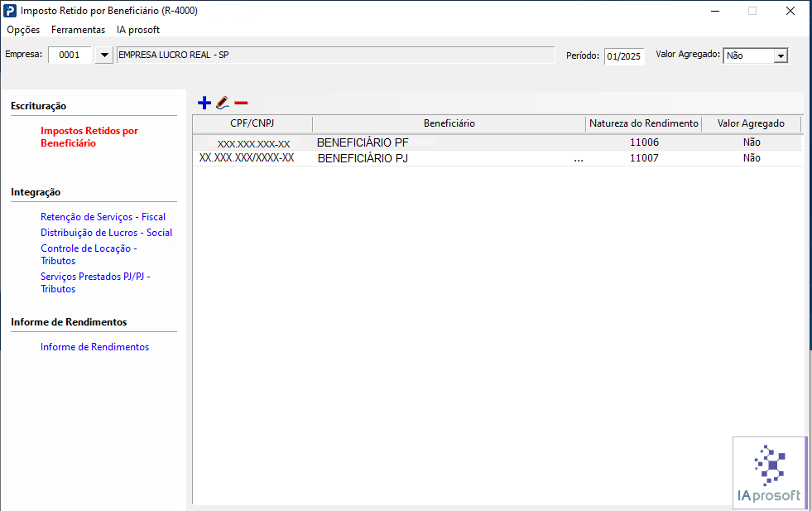Expand the Valor Agregado combo box
812x511 pixels.
781,55
